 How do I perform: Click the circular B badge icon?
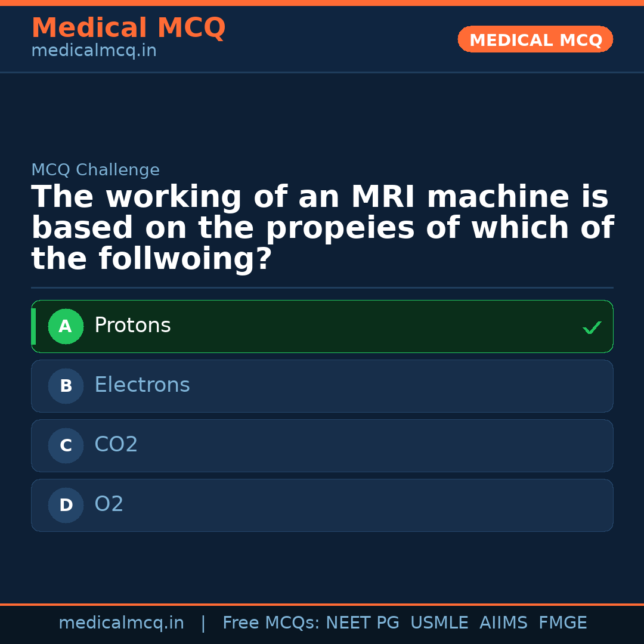click(x=66, y=386)
